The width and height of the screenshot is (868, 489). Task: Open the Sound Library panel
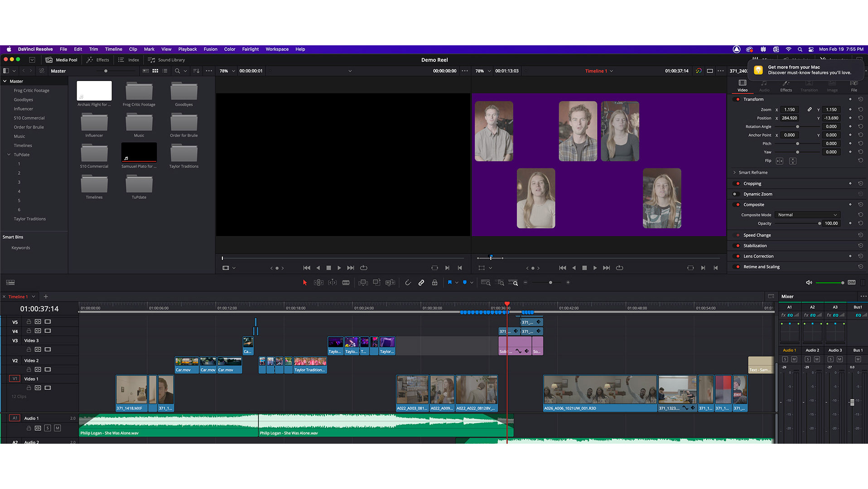166,60
